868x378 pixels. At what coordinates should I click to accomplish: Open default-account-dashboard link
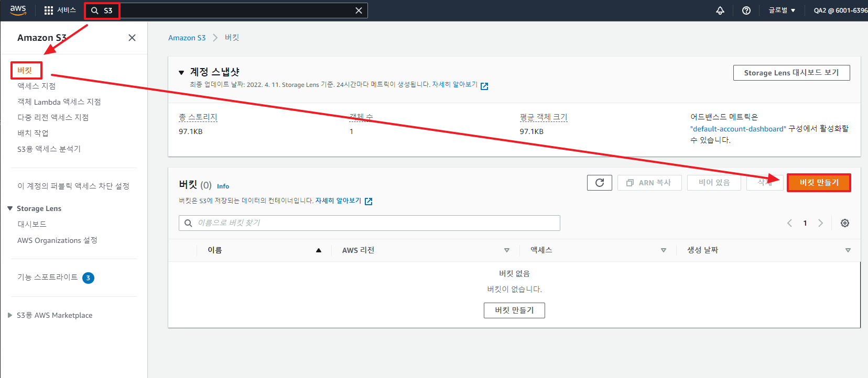pos(738,129)
